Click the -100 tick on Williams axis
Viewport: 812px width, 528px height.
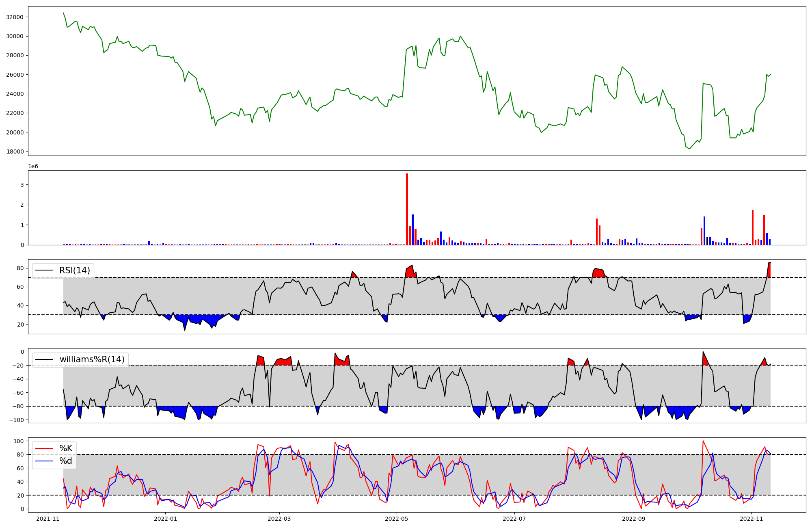16,420
